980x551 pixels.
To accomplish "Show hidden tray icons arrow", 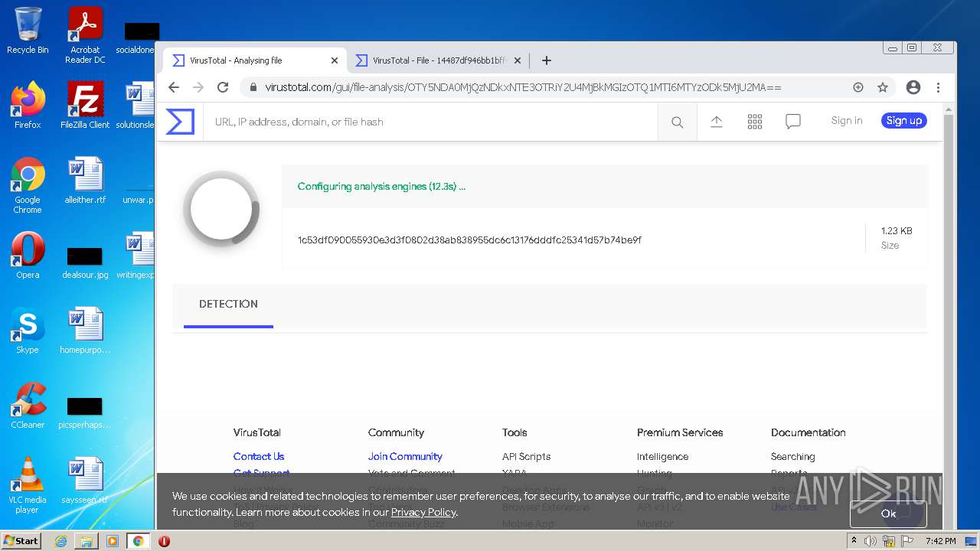I will click(854, 541).
